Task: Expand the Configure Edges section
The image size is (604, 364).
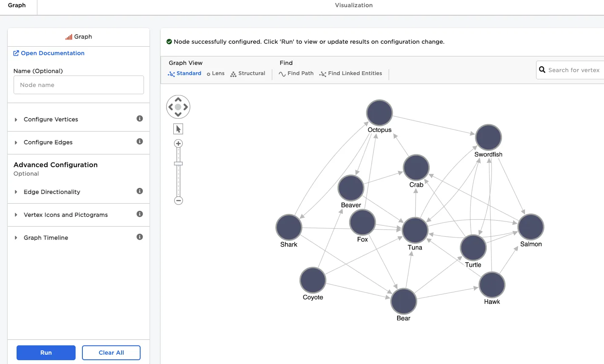Action: pos(48,143)
